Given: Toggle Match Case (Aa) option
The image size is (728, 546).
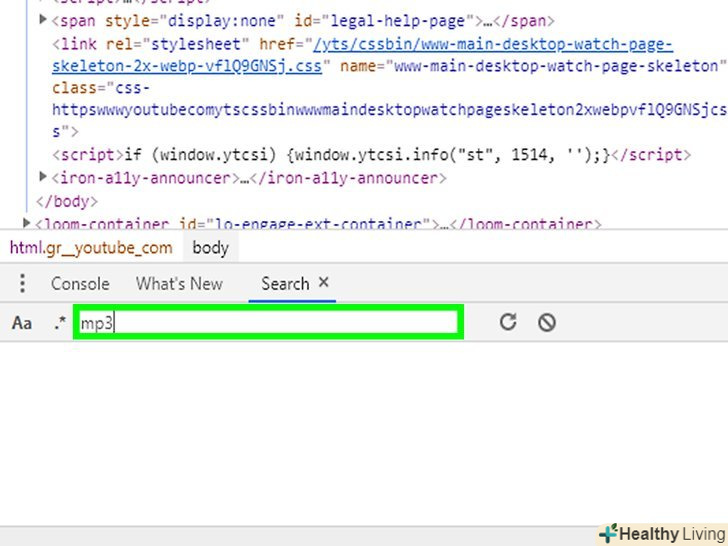Looking at the screenshot, I should tap(22, 323).
